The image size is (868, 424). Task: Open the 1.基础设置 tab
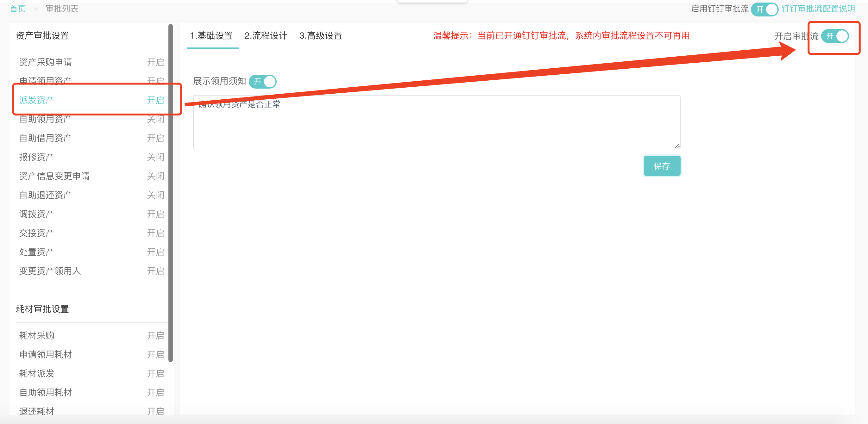coord(211,36)
